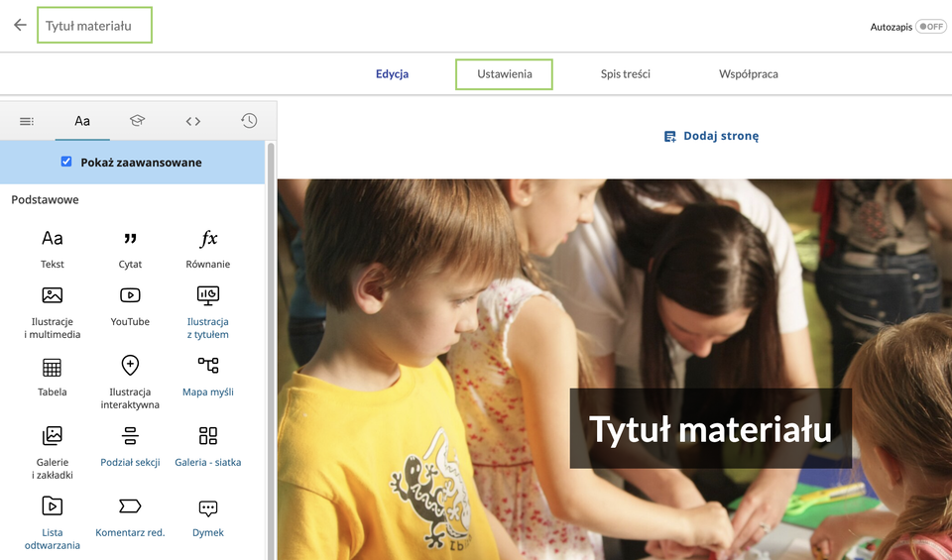This screenshot has height=560, width=952.
Task: Open the Współpraca tab
Action: point(749,74)
